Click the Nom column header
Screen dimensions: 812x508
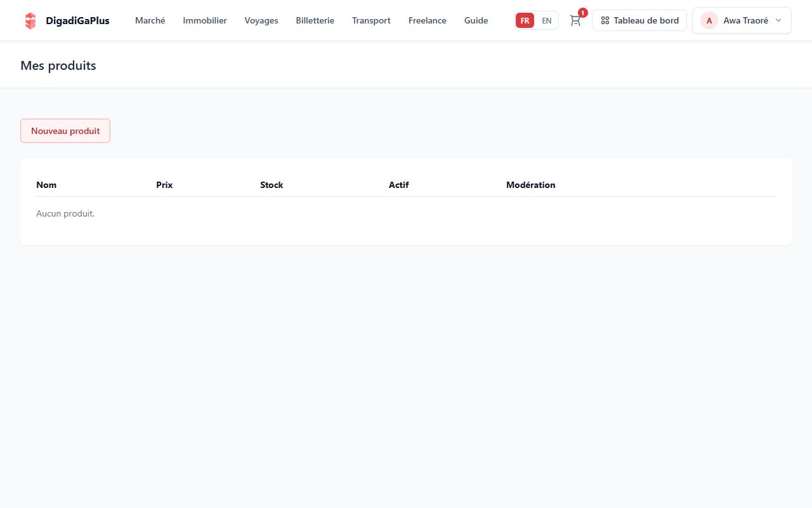(x=46, y=185)
